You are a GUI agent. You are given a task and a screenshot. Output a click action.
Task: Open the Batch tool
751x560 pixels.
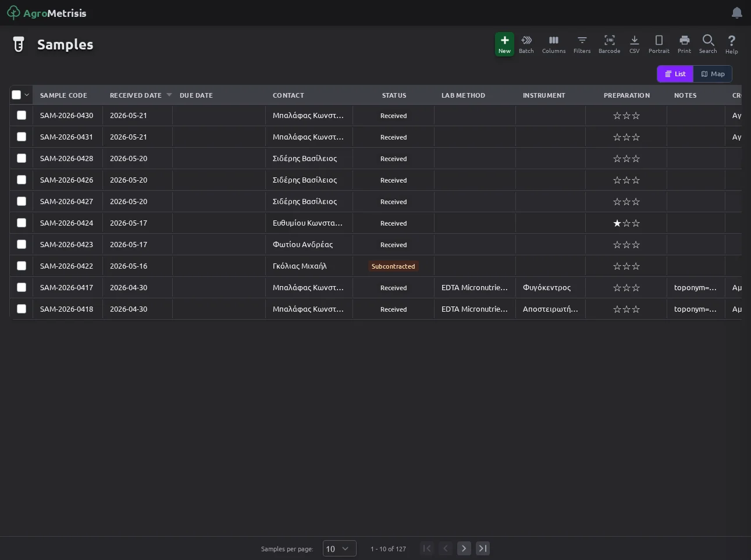pos(526,44)
